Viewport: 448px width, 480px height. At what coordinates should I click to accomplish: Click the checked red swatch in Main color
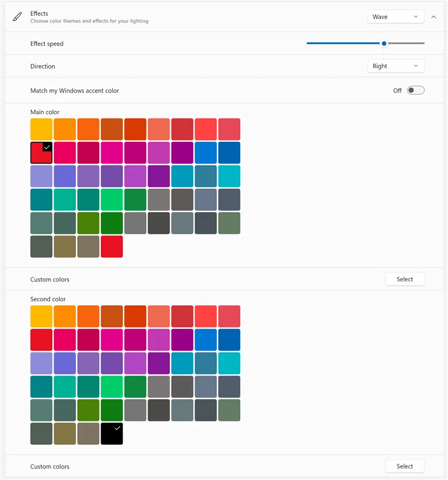tap(41, 153)
